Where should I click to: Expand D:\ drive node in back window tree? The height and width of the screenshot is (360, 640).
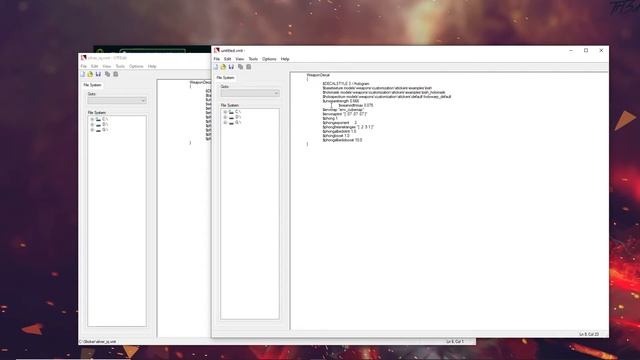coord(92,124)
